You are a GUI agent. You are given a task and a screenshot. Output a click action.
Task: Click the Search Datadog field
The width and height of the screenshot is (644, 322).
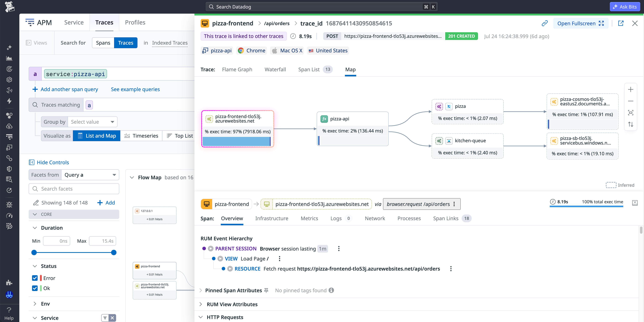(x=322, y=7)
